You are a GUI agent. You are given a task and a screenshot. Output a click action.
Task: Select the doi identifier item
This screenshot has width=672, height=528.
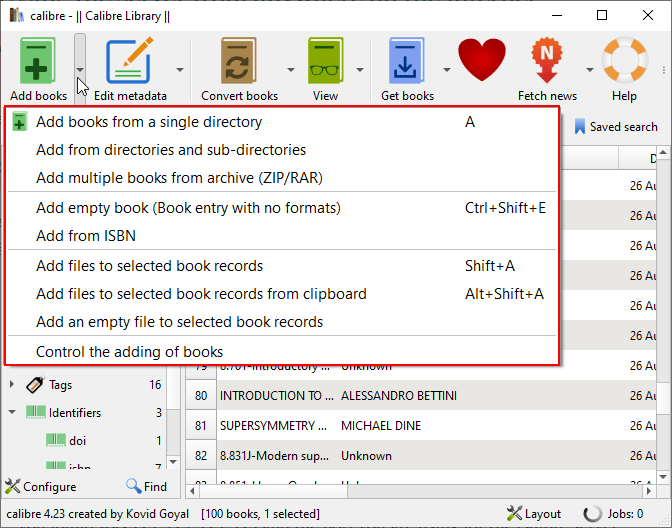(x=78, y=441)
